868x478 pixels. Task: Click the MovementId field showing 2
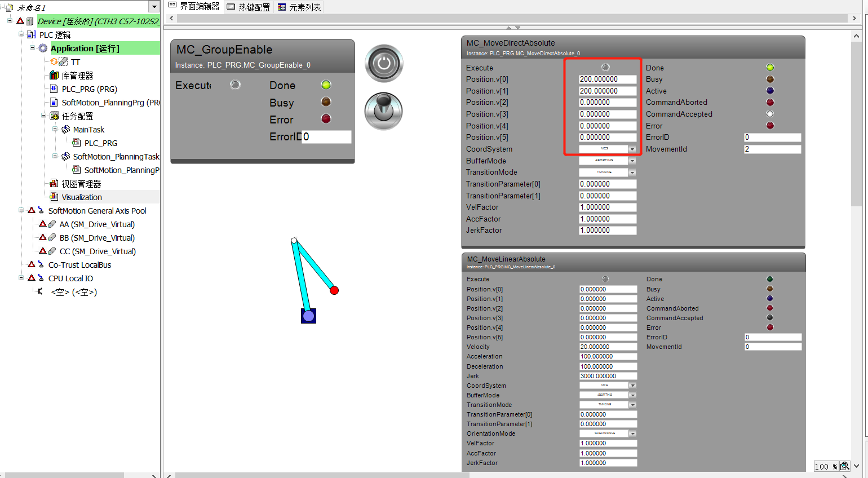pyautogui.click(x=773, y=149)
